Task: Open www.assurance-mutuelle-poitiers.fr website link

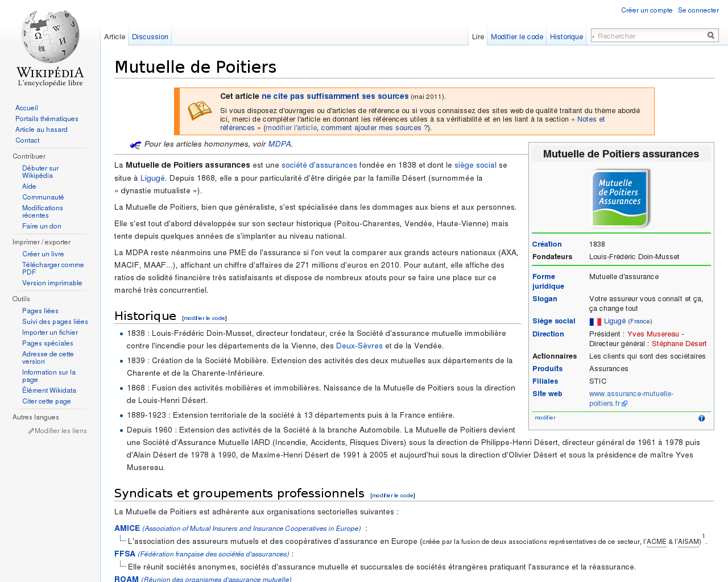Action: [x=631, y=398]
